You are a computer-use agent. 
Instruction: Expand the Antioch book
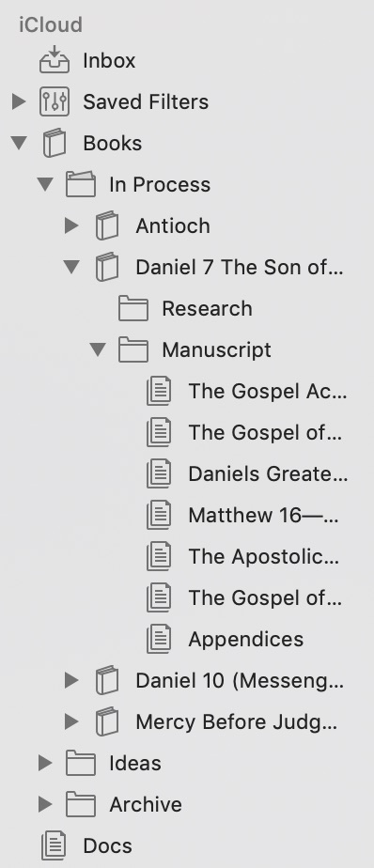(71, 225)
